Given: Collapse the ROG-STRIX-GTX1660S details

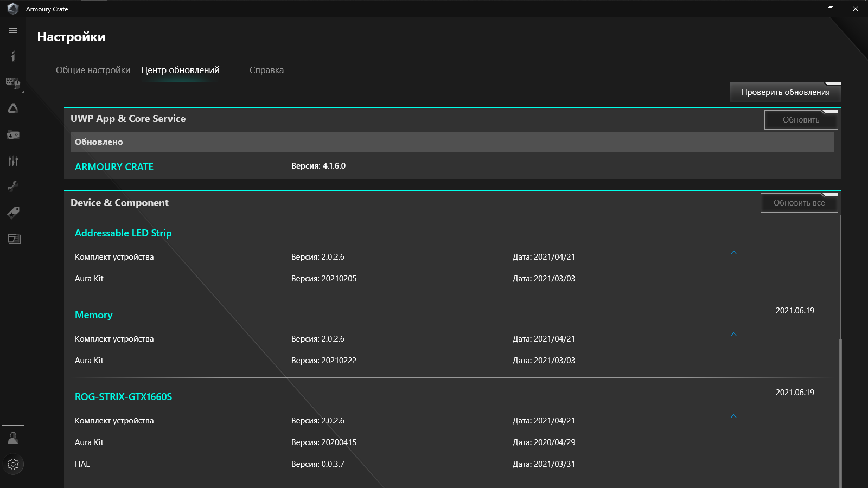Looking at the screenshot, I should (x=733, y=416).
